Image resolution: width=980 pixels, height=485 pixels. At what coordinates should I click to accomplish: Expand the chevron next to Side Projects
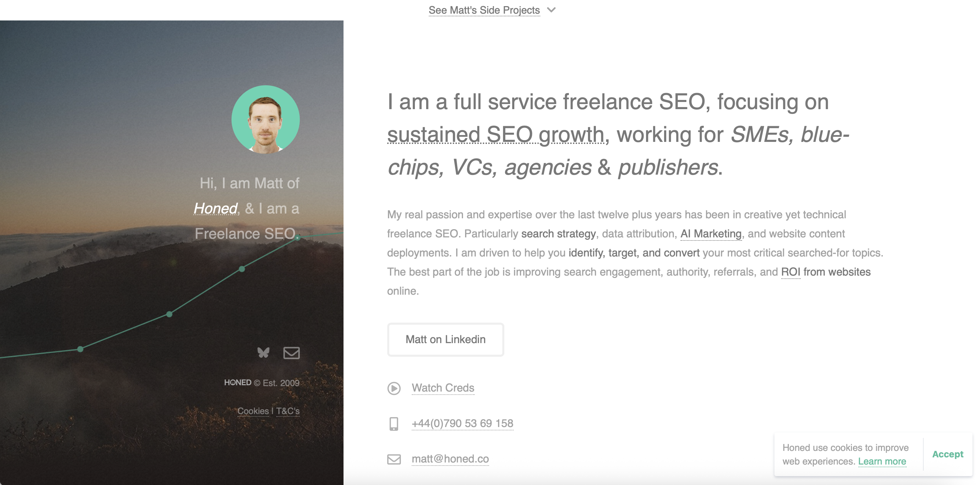pos(551,10)
